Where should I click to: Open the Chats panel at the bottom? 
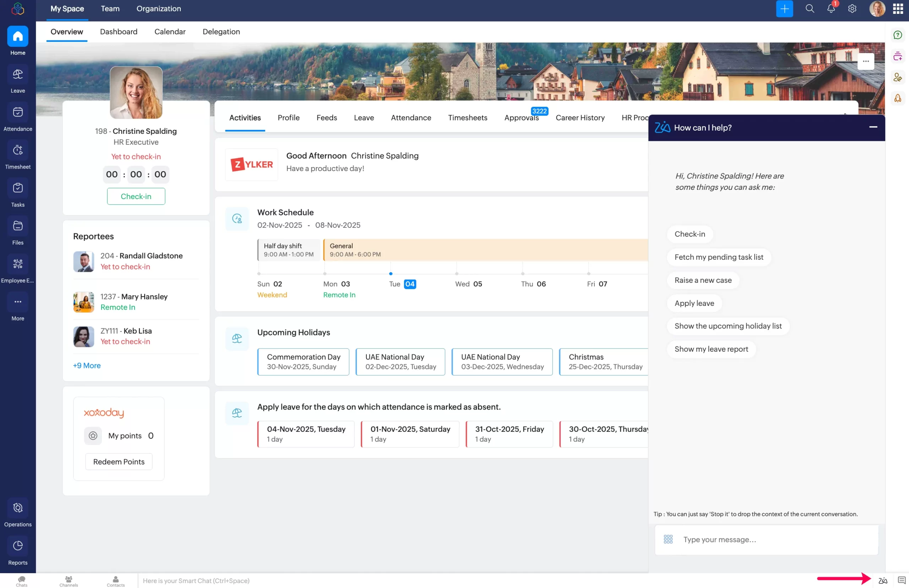pyautogui.click(x=21, y=579)
